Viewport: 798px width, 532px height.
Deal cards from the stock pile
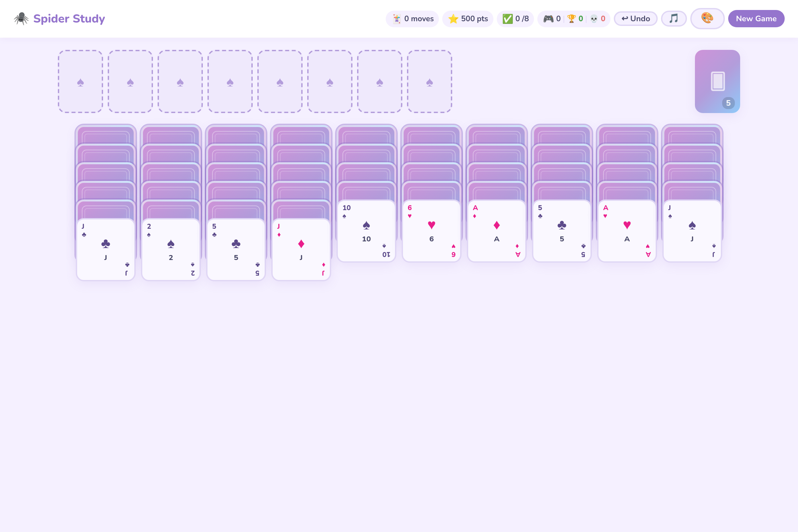pos(717,81)
